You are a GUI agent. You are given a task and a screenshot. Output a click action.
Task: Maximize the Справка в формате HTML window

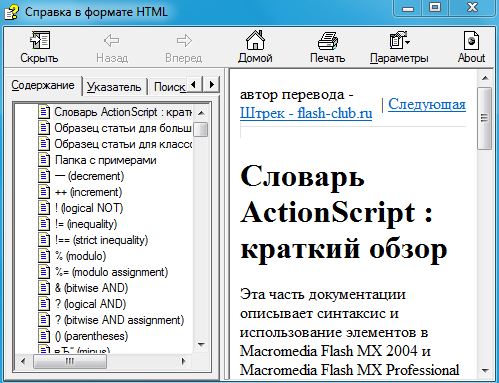[x=435, y=8]
